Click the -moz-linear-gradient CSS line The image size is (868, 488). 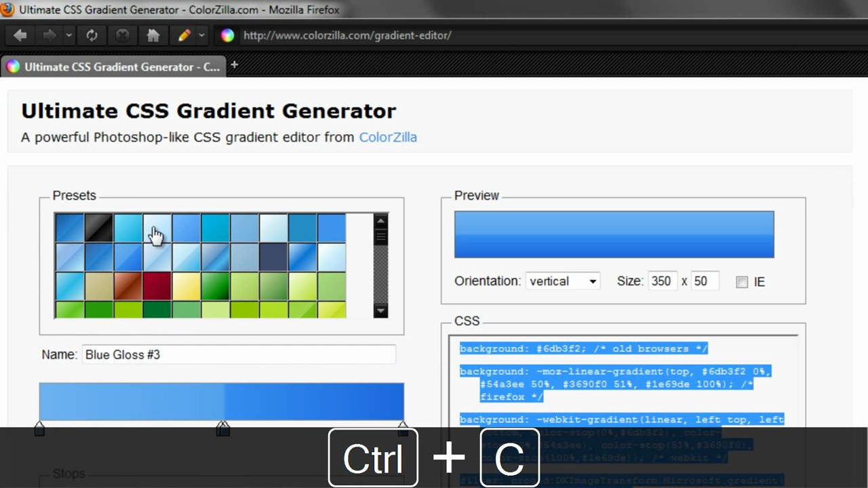616,384
